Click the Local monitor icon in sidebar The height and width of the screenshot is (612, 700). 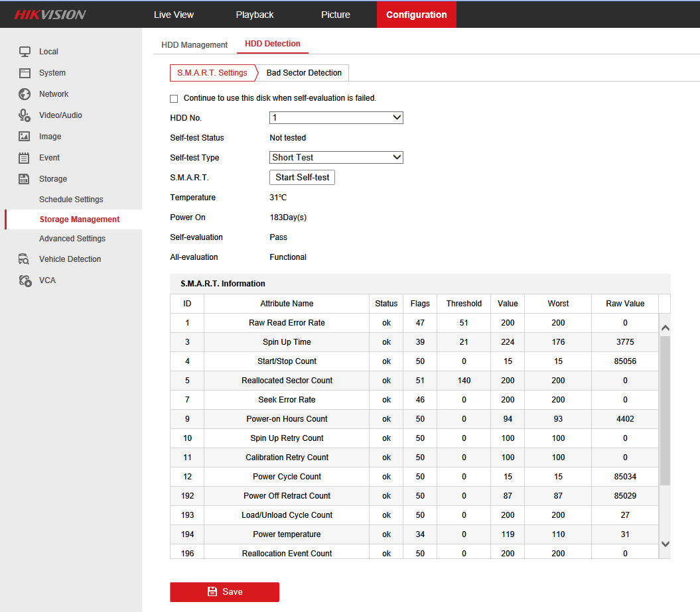[x=25, y=52]
